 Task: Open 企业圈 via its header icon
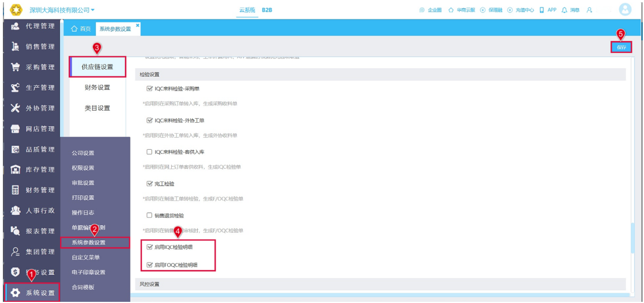[422, 10]
